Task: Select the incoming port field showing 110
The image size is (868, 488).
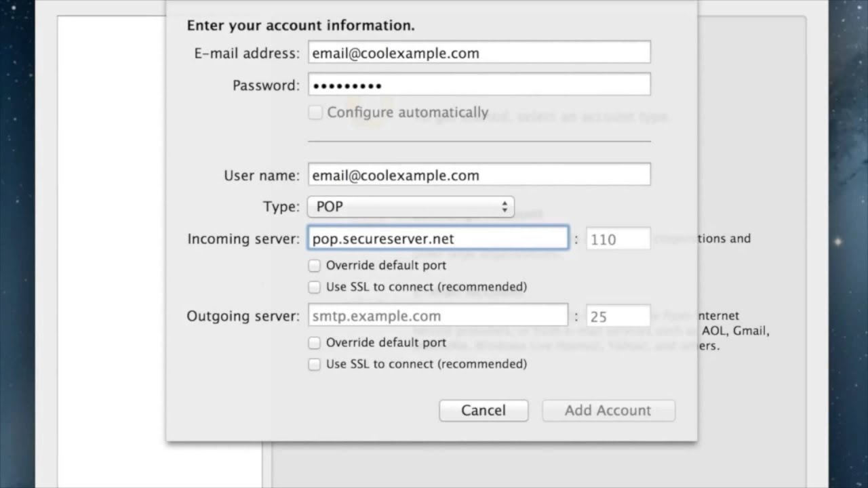Action: point(618,239)
